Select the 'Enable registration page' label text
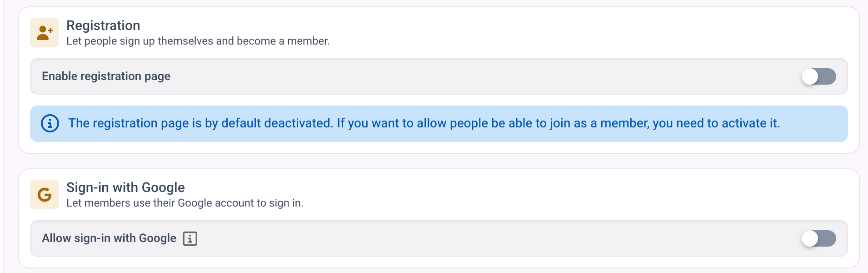This screenshot has height=273, width=868. pos(106,76)
